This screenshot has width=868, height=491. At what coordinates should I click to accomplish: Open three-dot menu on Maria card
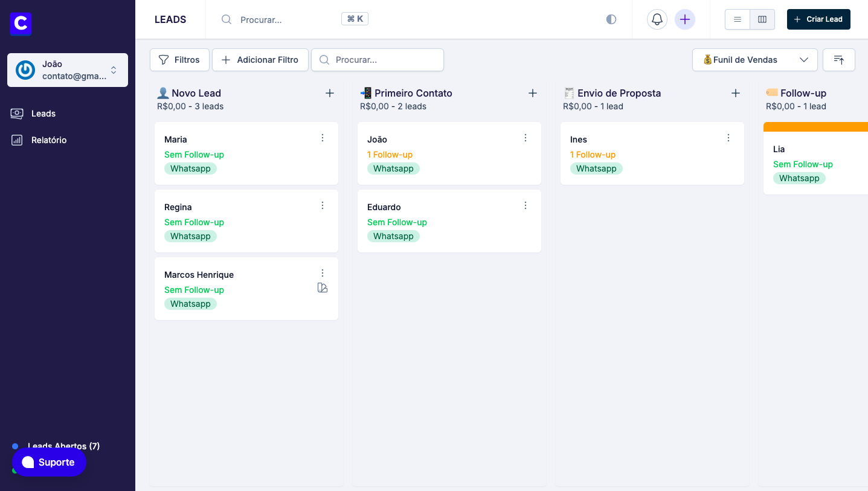click(323, 138)
